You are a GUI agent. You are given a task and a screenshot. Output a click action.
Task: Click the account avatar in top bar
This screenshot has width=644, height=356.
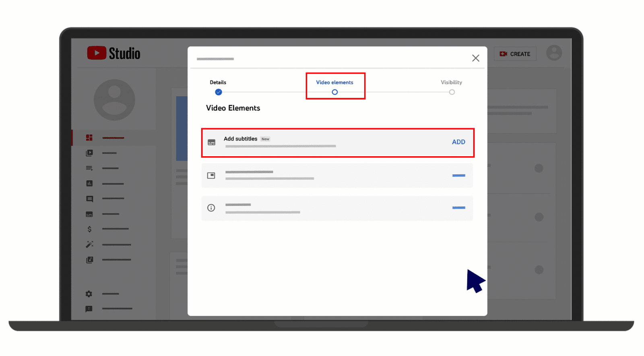[x=554, y=53]
